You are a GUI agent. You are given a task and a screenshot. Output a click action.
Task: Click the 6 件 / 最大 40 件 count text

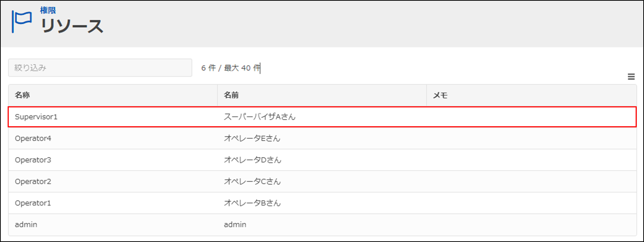pos(231,68)
